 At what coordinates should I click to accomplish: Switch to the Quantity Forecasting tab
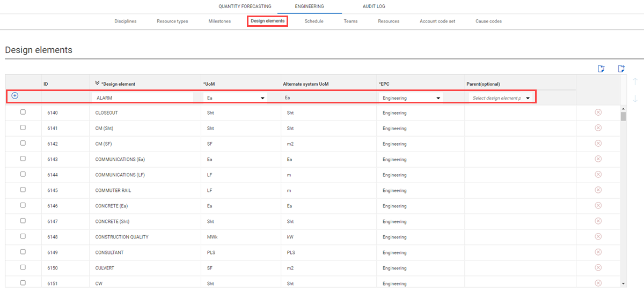pos(245,6)
